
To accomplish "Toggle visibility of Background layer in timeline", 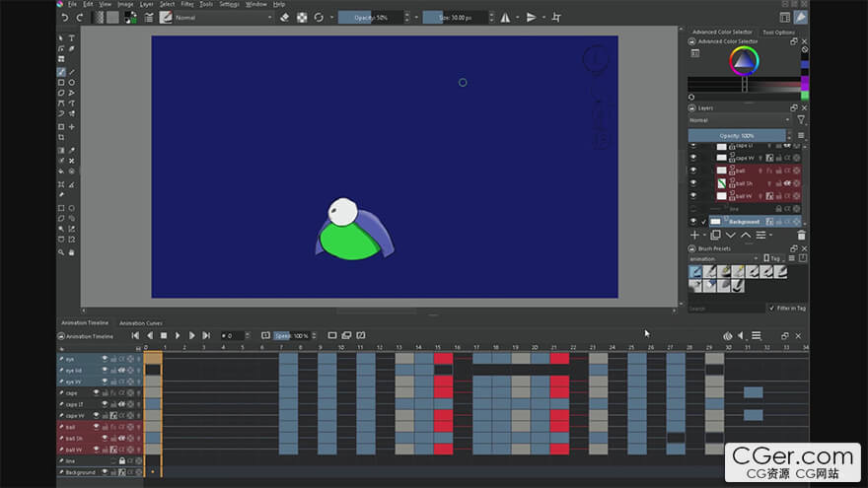I will (105, 472).
